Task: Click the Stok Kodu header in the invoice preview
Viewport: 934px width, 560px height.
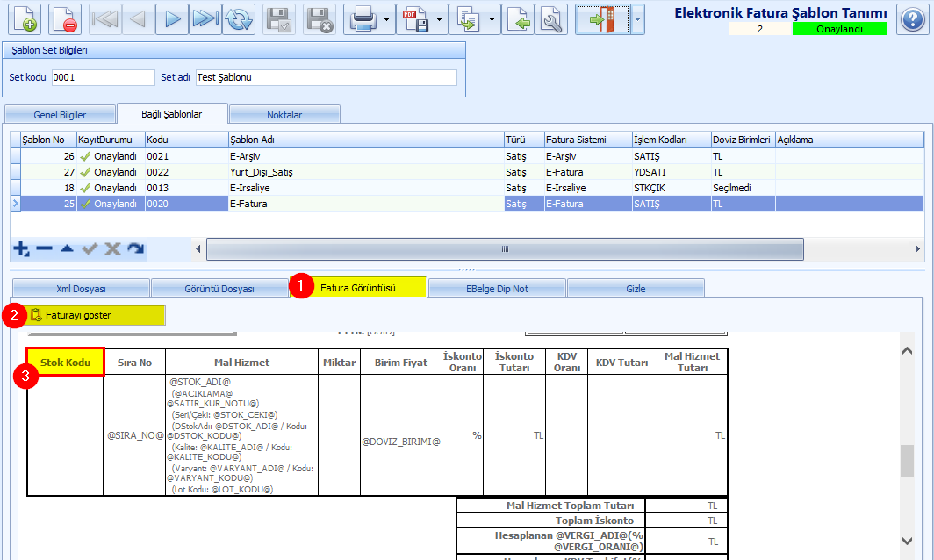Action: tap(66, 363)
